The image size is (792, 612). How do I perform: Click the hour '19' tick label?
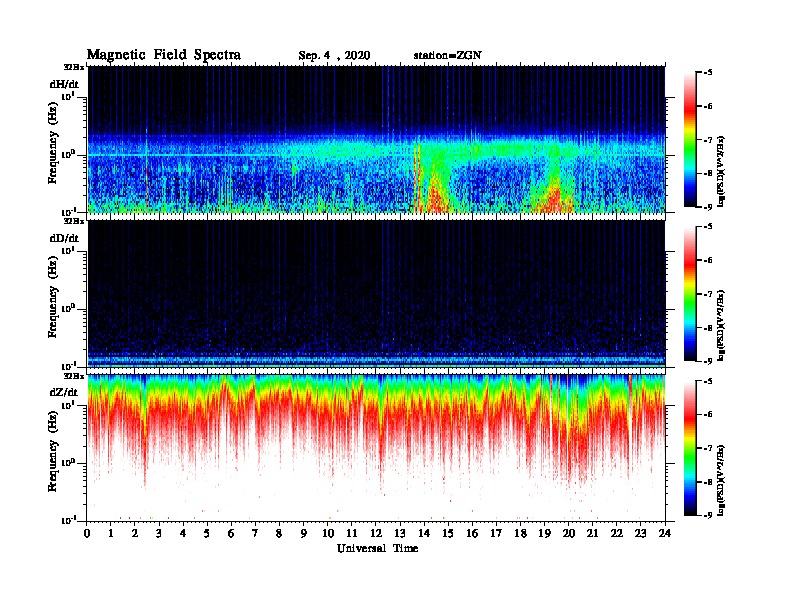(x=544, y=534)
